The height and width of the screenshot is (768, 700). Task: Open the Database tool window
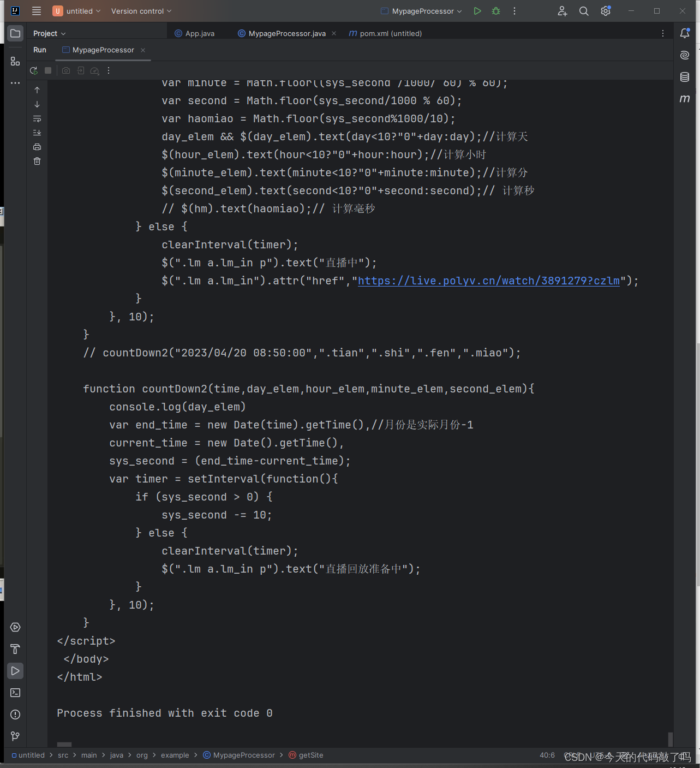coord(685,77)
